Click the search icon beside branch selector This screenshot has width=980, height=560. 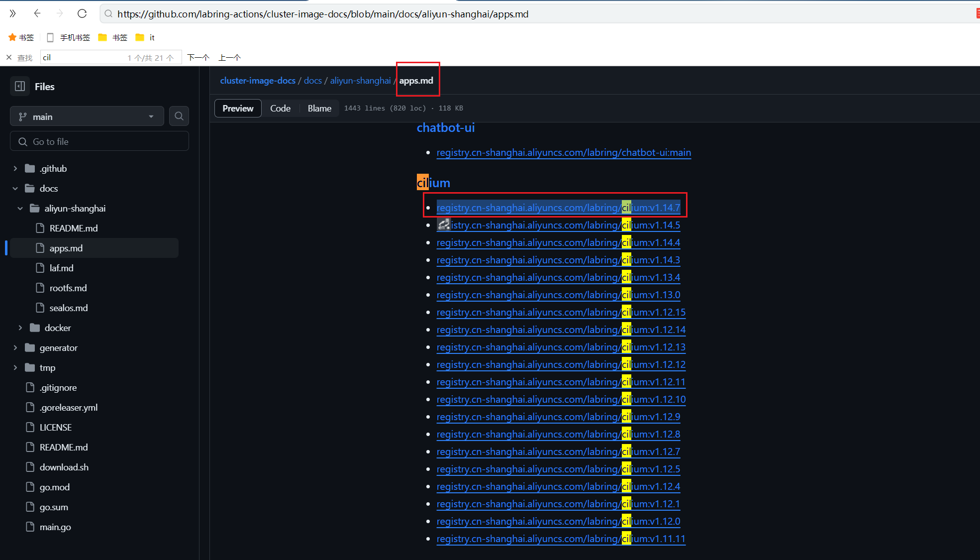179,116
